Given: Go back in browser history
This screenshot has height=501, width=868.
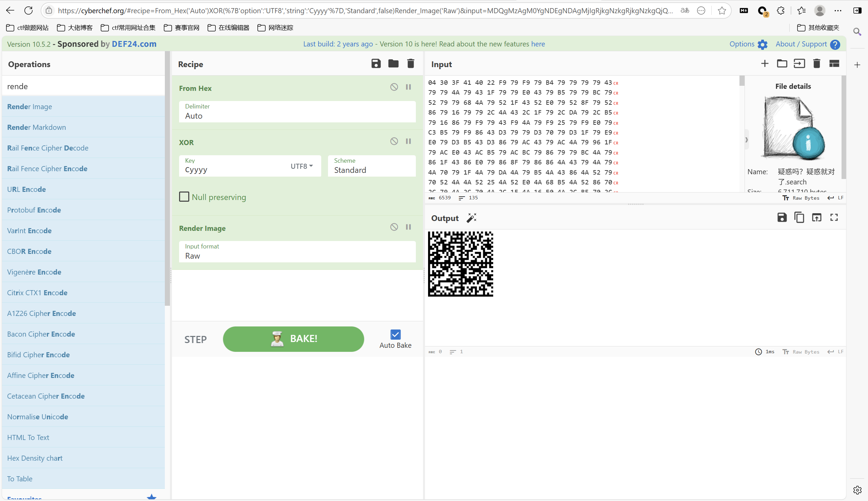Looking at the screenshot, I should 10,11.
